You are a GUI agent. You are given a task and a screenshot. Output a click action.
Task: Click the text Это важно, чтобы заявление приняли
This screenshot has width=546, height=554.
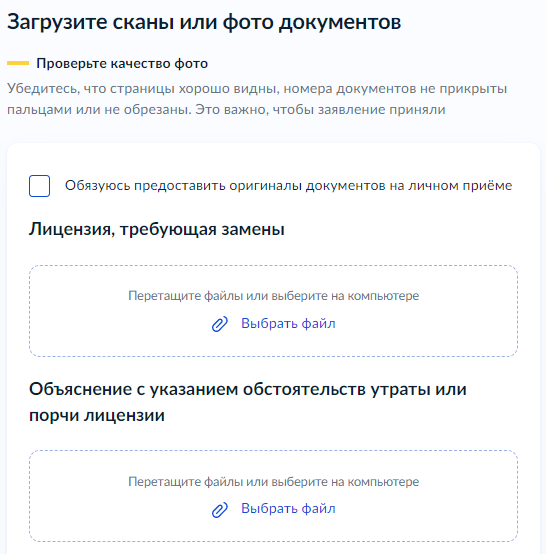(320, 110)
